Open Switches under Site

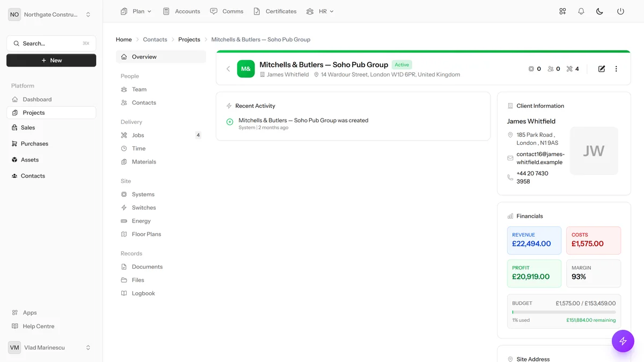(x=161, y=208)
